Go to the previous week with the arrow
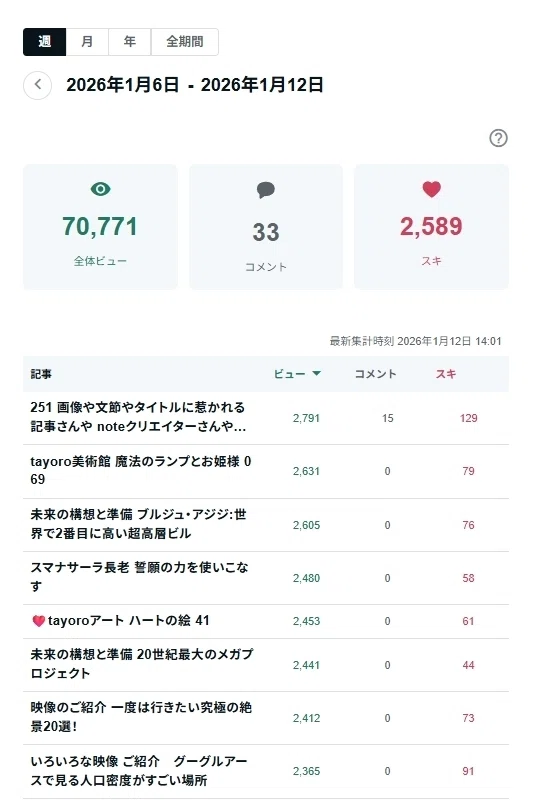Image resolution: width=534 pixels, height=802 pixels. (37, 85)
